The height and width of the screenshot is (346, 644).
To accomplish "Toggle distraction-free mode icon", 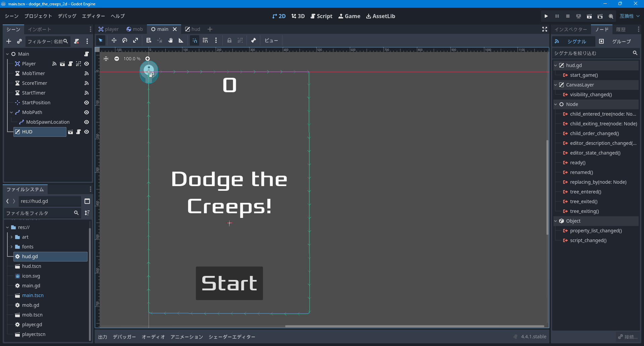I will click(x=545, y=29).
